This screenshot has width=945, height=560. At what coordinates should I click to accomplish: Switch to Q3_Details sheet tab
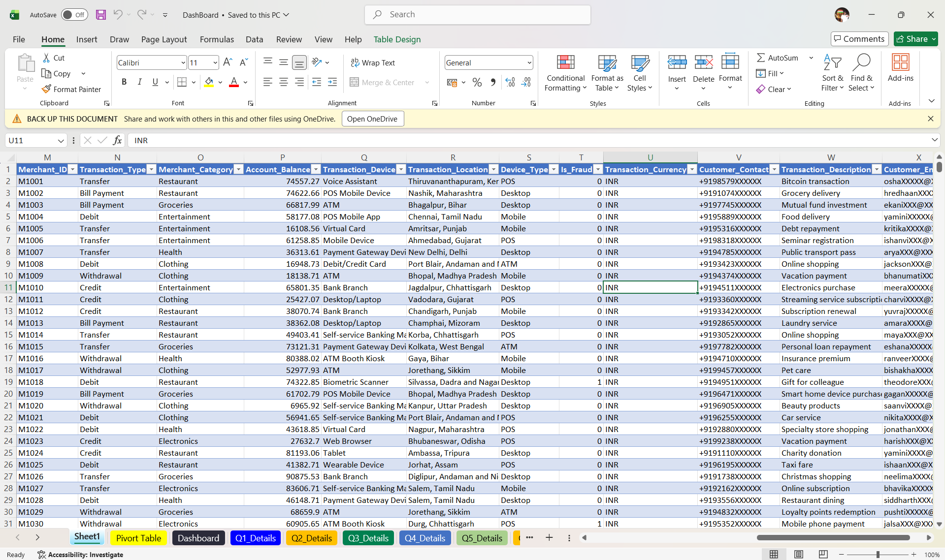368,538
